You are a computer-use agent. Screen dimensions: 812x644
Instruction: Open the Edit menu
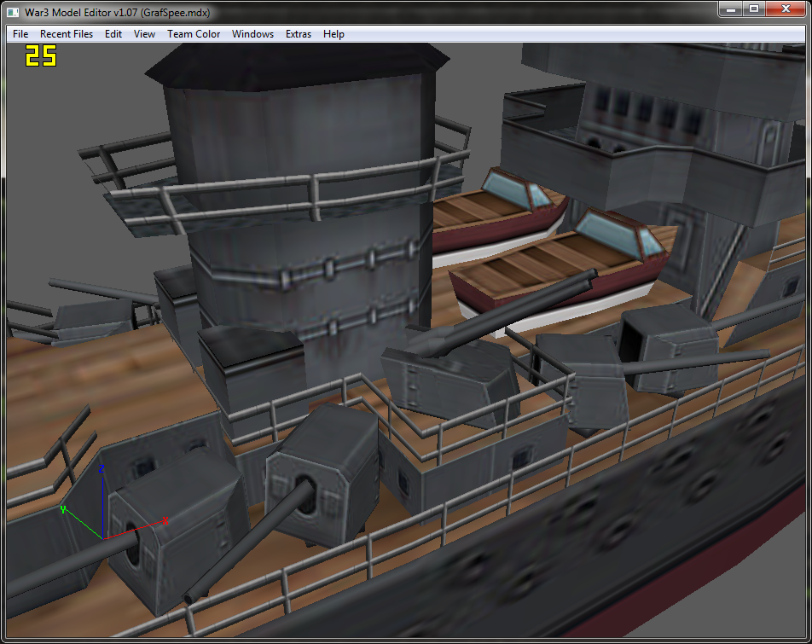pyautogui.click(x=113, y=34)
